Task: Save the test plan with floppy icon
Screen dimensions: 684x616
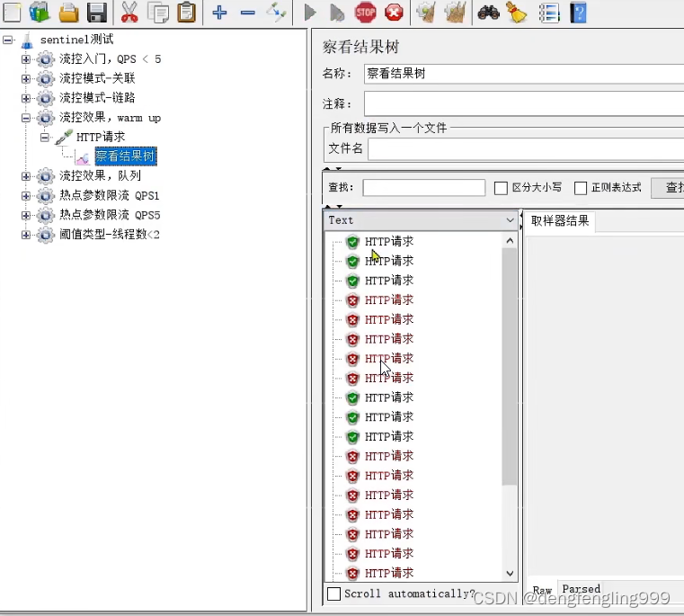Action: pyautogui.click(x=97, y=13)
